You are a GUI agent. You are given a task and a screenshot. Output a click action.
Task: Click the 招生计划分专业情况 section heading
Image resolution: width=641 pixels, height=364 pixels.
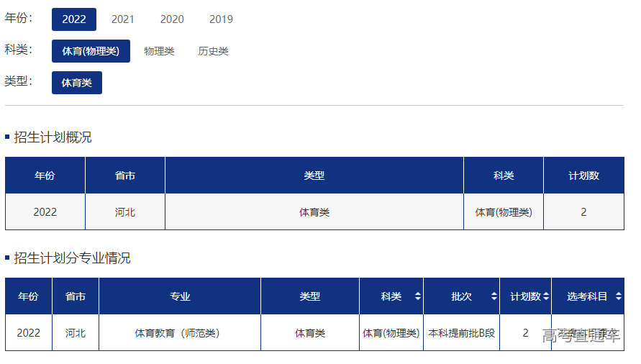pos(72,258)
